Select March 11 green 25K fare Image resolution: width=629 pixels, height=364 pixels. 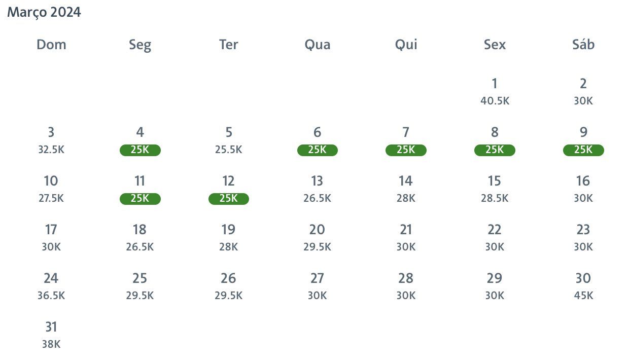pyautogui.click(x=140, y=199)
